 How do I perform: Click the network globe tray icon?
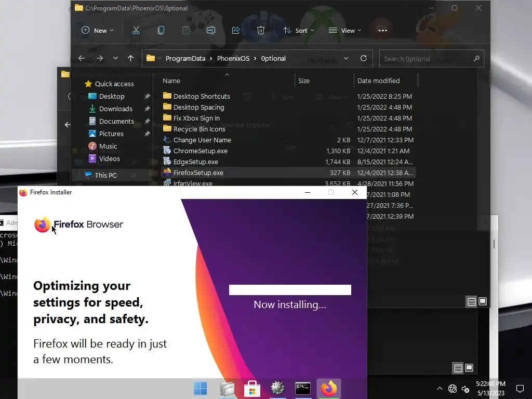pyautogui.click(x=453, y=389)
